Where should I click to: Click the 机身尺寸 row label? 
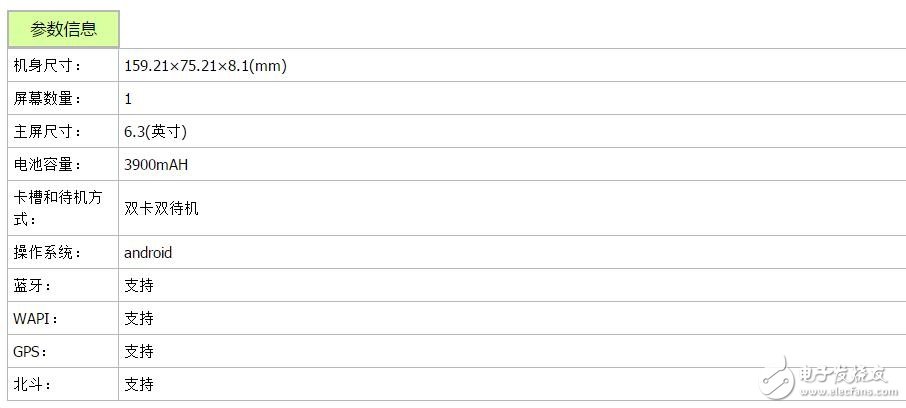[x=48, y=66]
